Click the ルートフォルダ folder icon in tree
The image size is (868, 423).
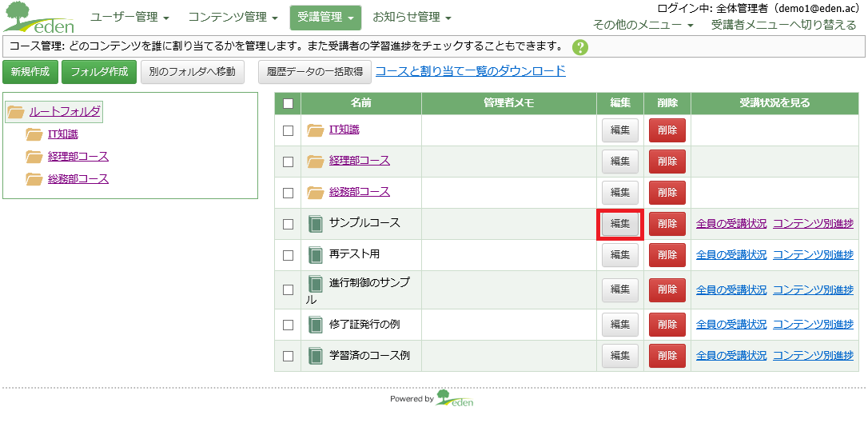click(16, 113)
